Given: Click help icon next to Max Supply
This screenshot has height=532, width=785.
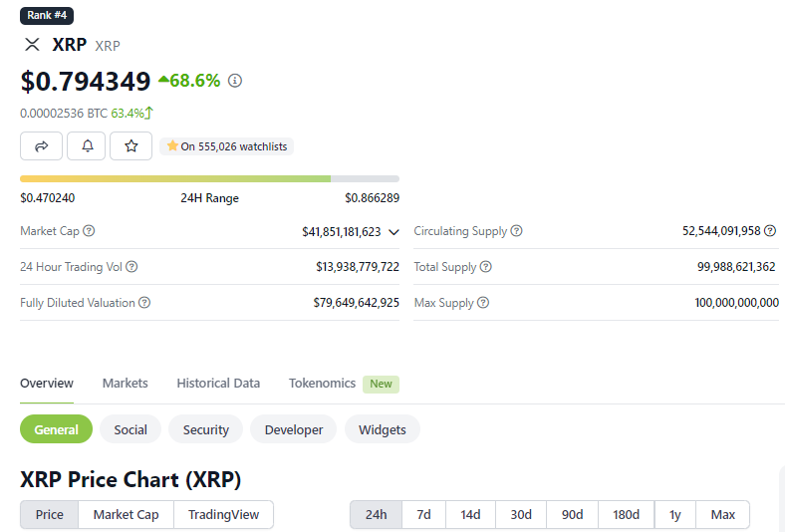Looking at the screenshot, I should point(482,303).
